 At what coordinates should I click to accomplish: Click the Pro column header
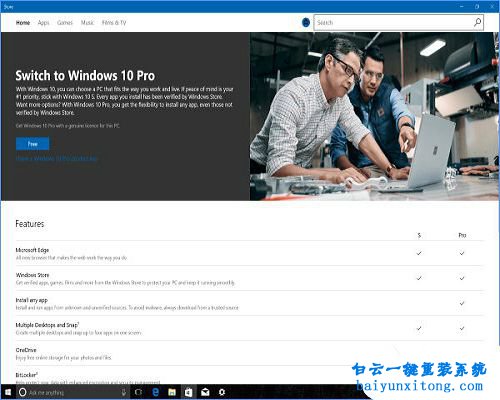coord(462,235)
